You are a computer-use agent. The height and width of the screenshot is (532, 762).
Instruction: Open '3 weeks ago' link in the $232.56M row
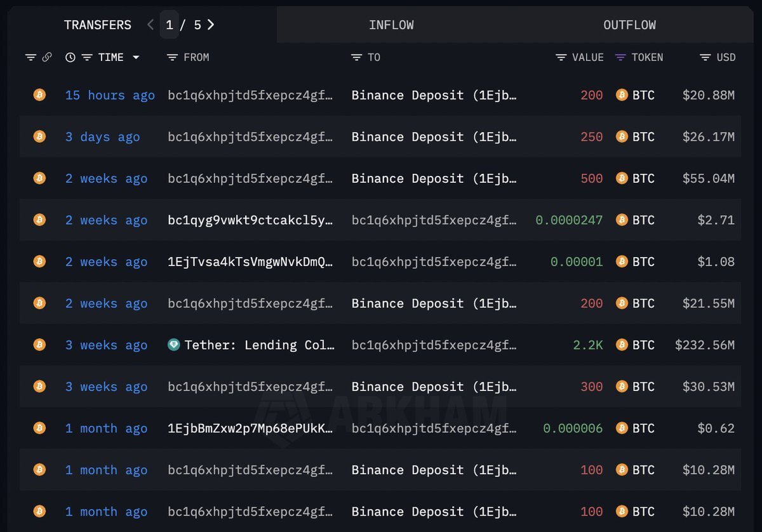coord(106,345)
